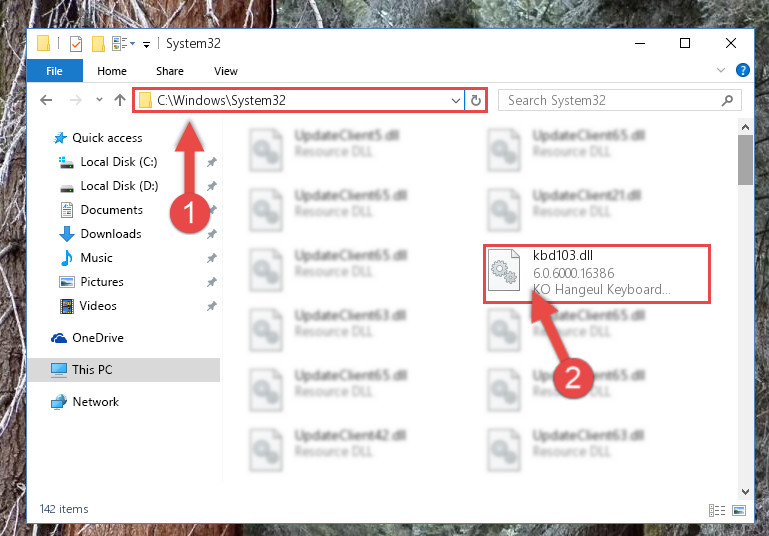
Task: Expand the address bar history dropdown
Action: [456, 101]
